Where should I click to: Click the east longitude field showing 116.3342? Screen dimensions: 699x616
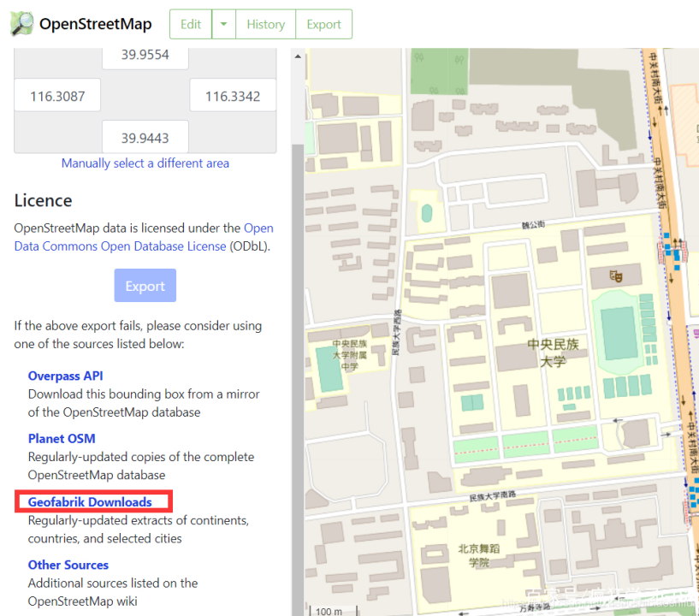(233, 95)
